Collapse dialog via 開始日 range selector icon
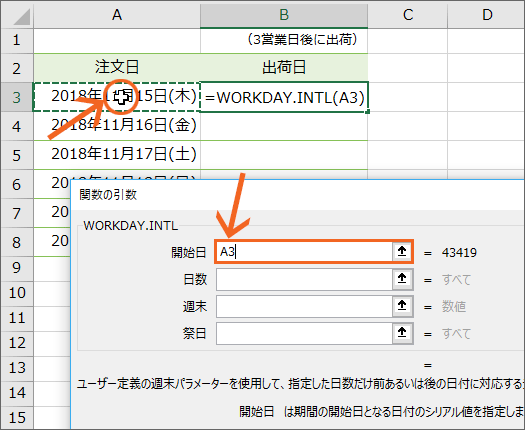 point(402,251)
